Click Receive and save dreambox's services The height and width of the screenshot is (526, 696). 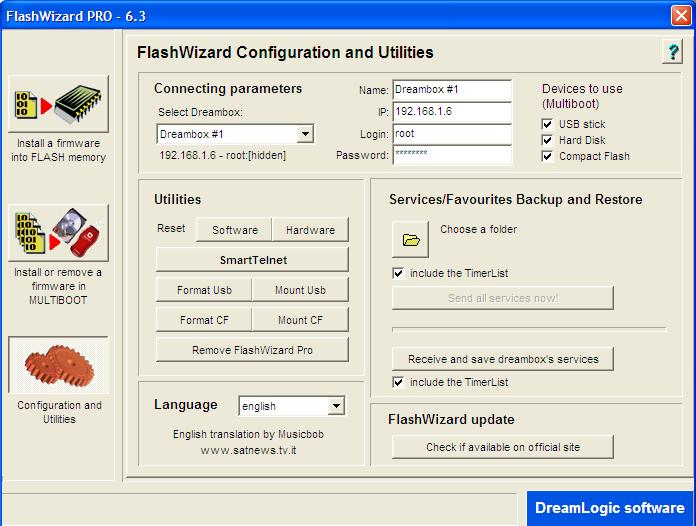coord(503,359)
